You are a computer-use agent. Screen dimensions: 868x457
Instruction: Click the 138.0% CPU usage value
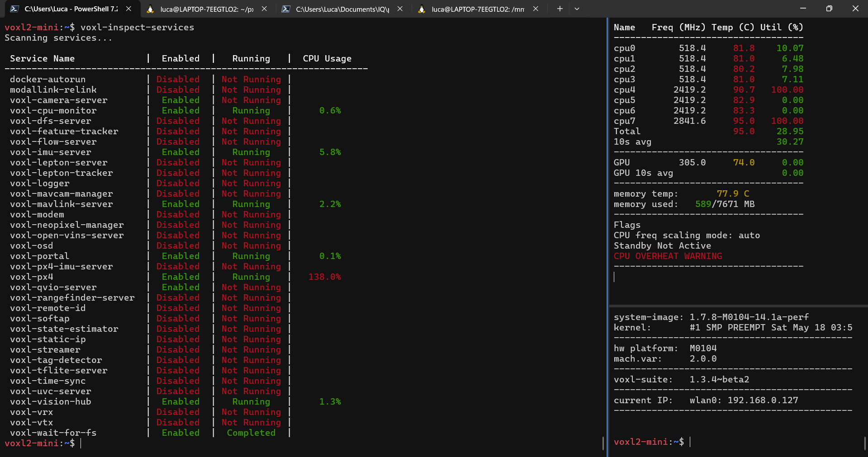pos(325,277)
